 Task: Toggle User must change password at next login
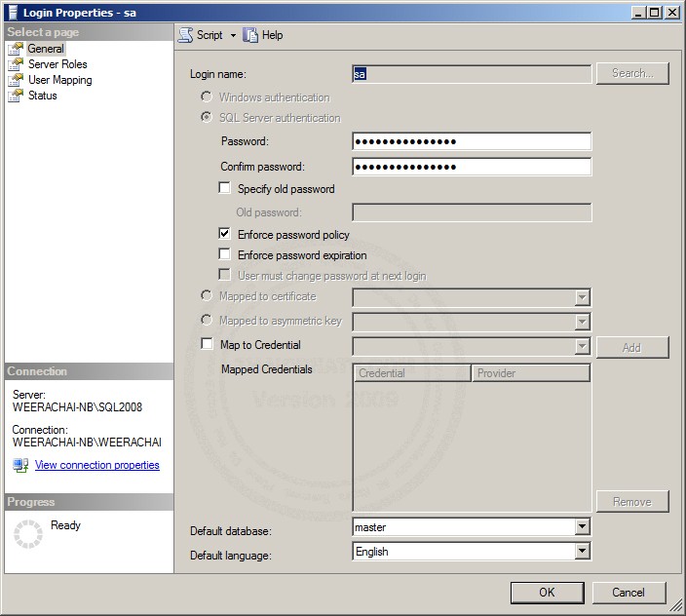point(224,275)
